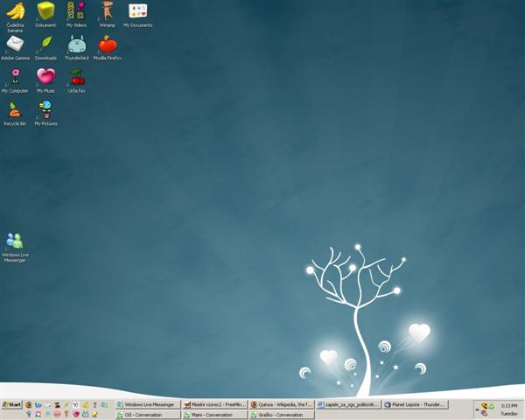
Task: Open the yellow Dokumenti cube icon
Action: 45,14
